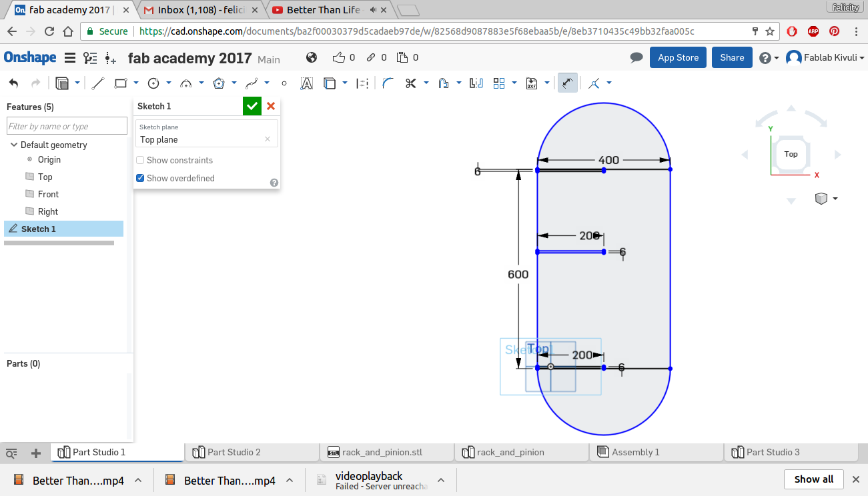Select the Corner rectangle tool
This screenshot has width=868, height=496.
[121, 83]
